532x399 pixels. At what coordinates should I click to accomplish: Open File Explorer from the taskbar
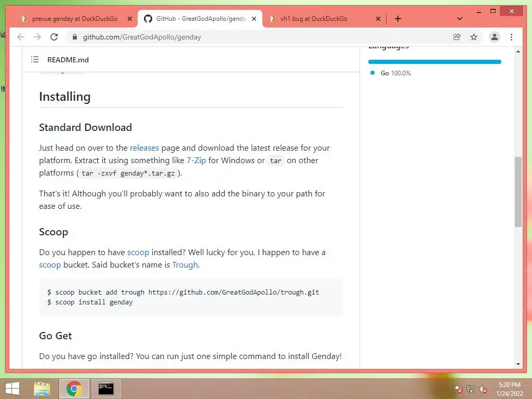coord(42,389)
